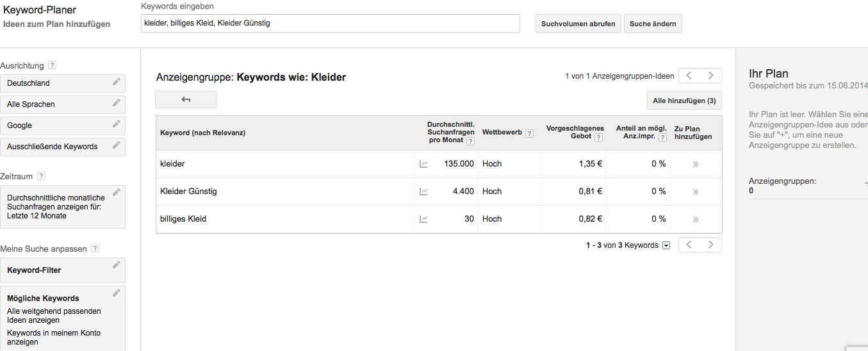Open trend chart icon for kleider

tap(423, 164)
